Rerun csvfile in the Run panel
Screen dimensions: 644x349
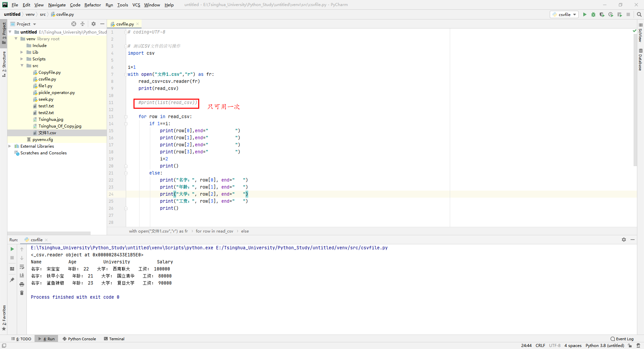12,249
